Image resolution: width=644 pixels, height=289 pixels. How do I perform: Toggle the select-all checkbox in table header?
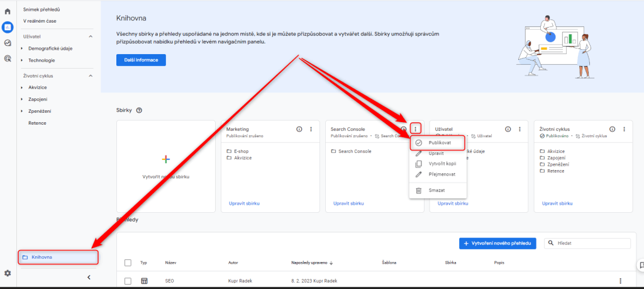point(128,263)
